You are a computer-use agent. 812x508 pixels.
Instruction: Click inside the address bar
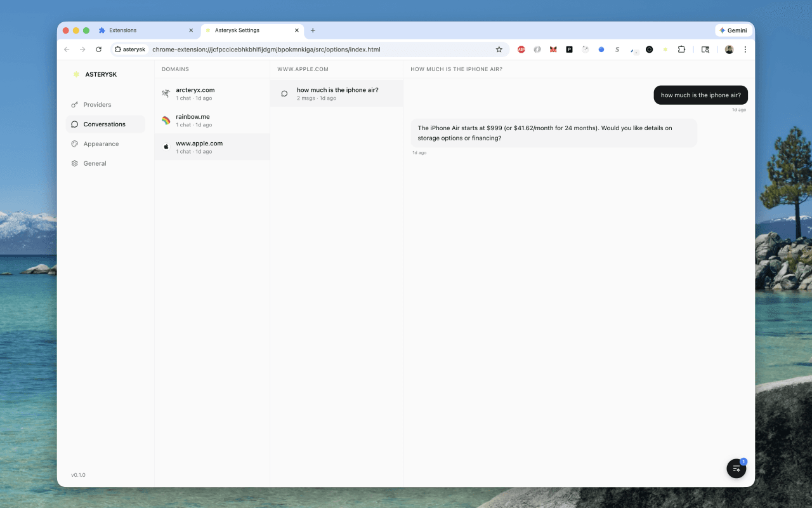click(x=317, y=49)
